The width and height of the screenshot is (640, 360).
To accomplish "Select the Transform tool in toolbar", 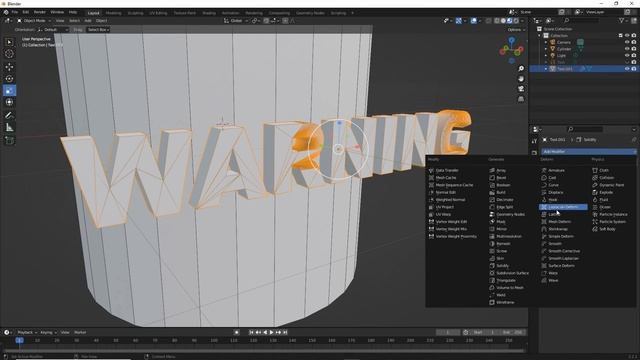I will pos(9,102).
